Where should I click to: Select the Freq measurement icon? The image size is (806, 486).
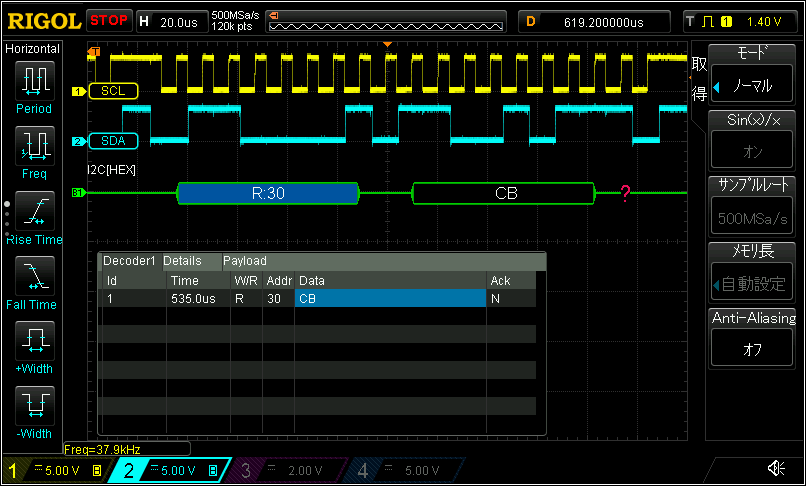pyautogui.click(x=35, y=146)
